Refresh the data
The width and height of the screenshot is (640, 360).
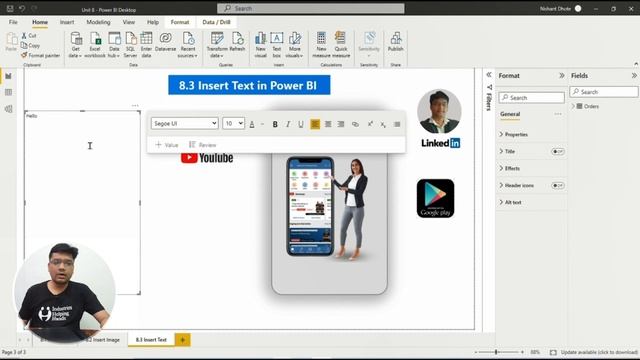pos(237,42)
